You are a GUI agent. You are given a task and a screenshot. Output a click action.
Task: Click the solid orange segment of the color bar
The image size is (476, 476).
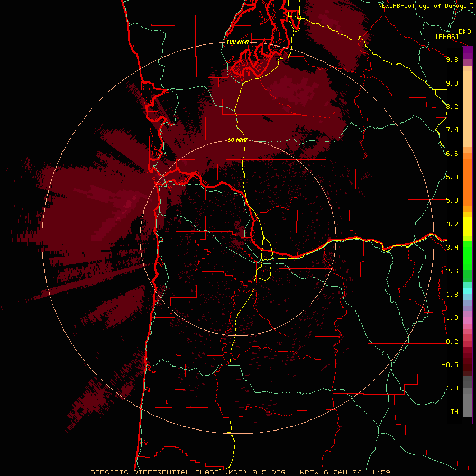click(x=467, y=182)
